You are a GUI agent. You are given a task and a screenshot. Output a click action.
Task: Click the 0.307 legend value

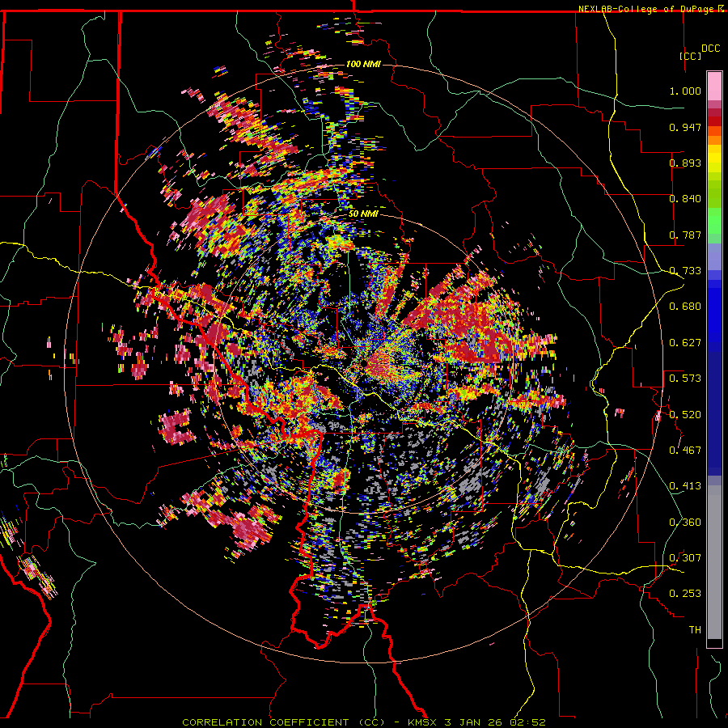(x=685, y=558)
